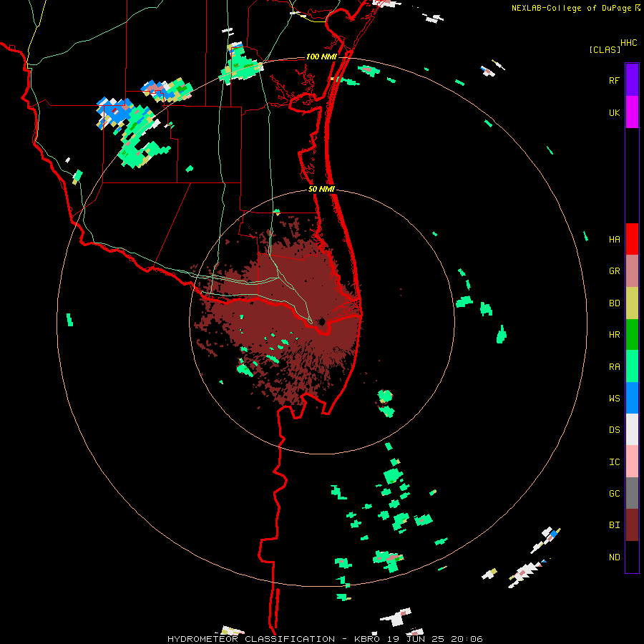The width and height of the screenshot is (644, 644).
Task: Click the IC legend label
Action: (614, 462)
